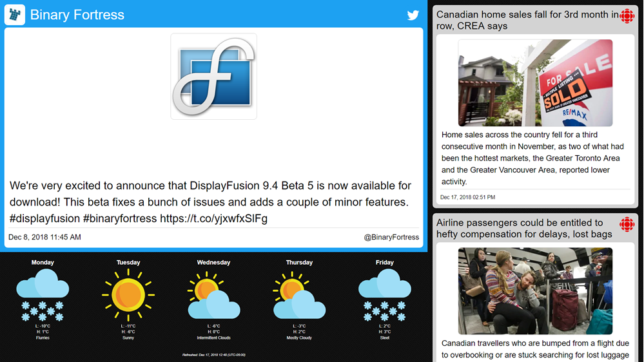644x362 pixels.
Task: Select Tuesday sunny weather icon
Action: tap(128, 295)
